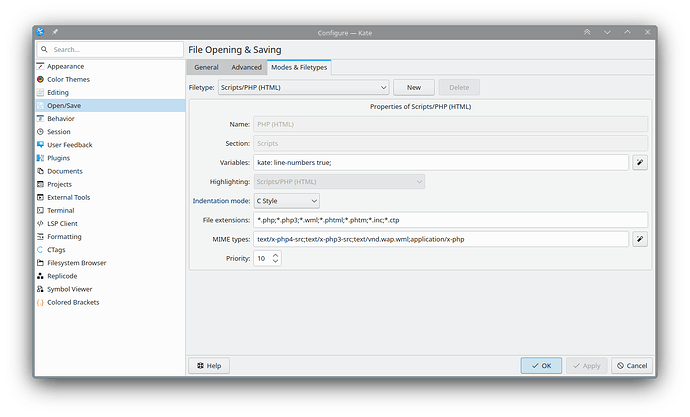Open the Session settings page
The image size is (690, 417).
(x=110, y=132)
